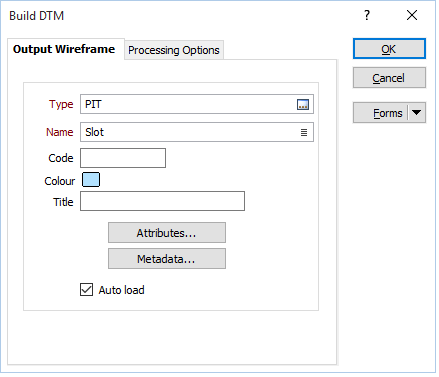
Task: Click the Cancel button
Action: [389, 78]
